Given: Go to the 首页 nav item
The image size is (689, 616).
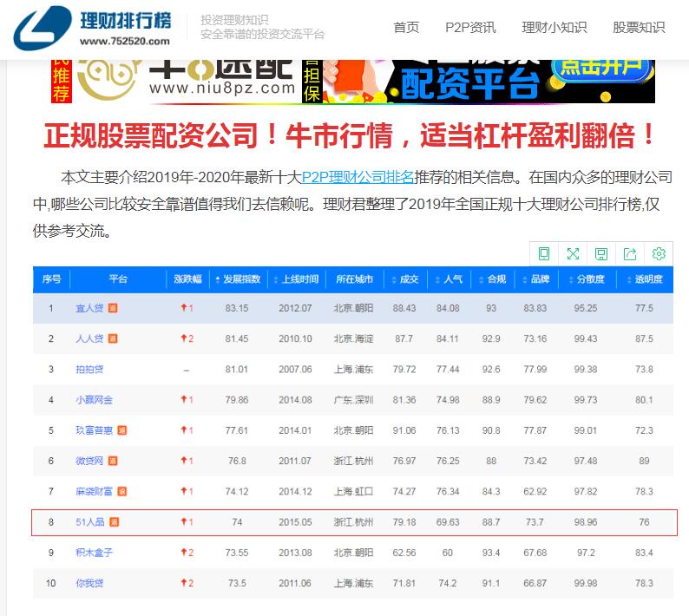Looking at the screenshot, I should [406, 27].
